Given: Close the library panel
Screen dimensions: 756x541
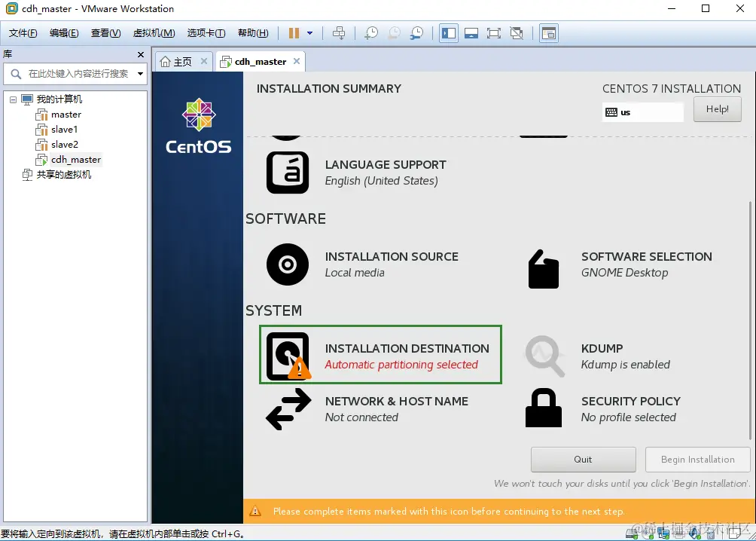Looking at the screenshot, I should pos(141,54).
